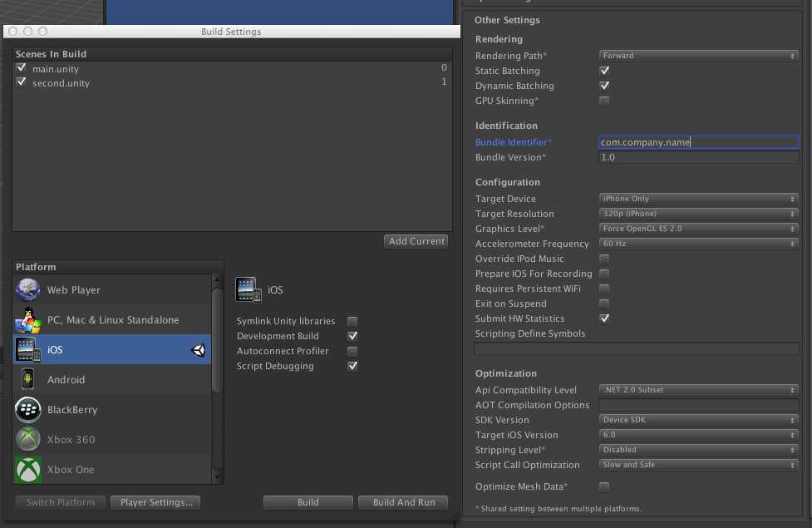Click the Xbox 360 platform icon
The image size is (812, 528).
[28, 439]
